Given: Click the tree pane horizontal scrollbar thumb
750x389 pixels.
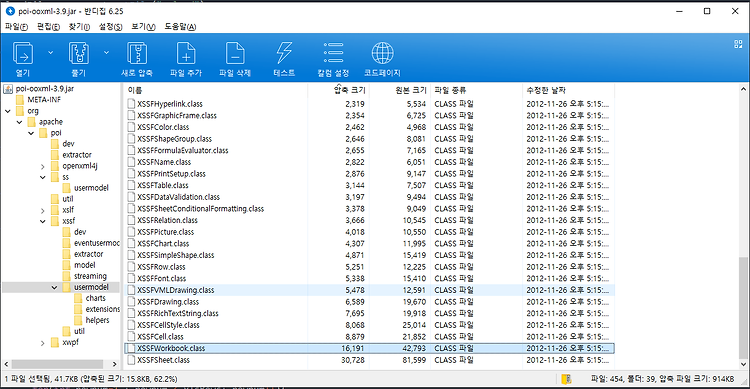Looking at the screenshot, I should [57, 364].
